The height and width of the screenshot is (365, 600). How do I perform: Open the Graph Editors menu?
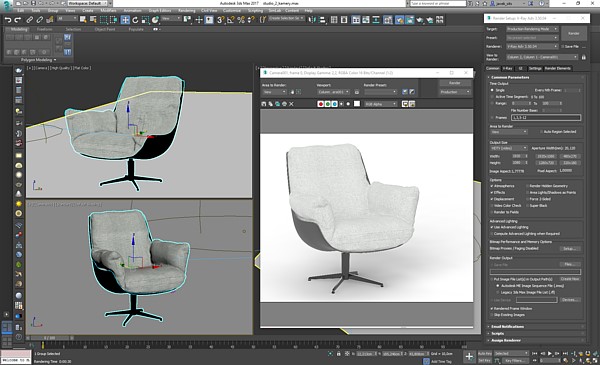(160, 11)
